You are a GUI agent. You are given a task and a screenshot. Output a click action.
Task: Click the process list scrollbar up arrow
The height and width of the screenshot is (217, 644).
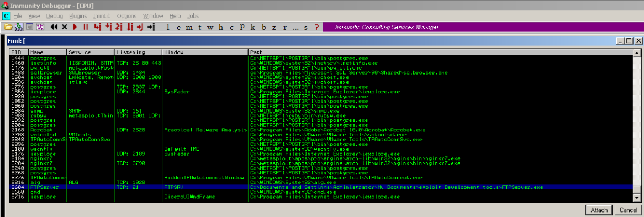637,53
